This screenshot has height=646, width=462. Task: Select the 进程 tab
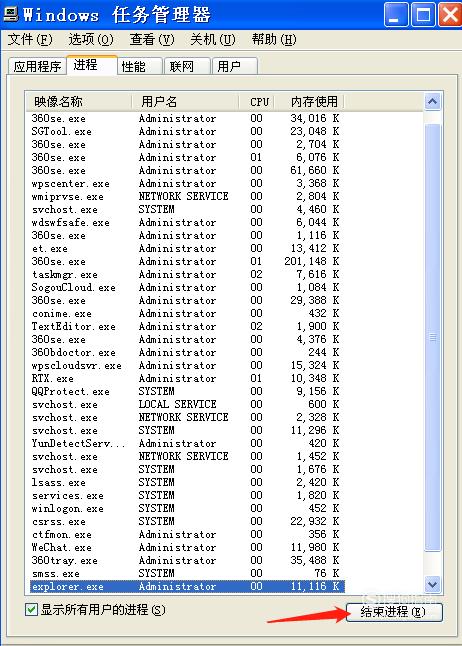(x=91, y=65)
